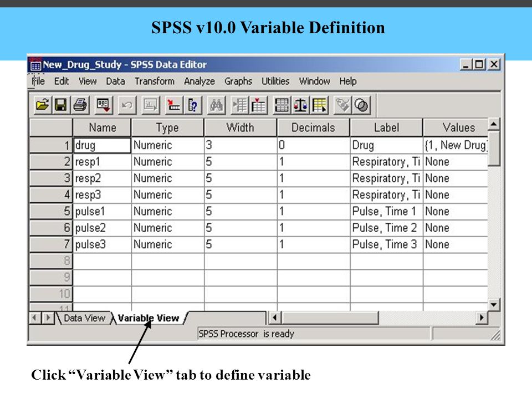Open the Window menu
Image resolution: width=532 pixels, height=399 pixels.
pyautogui.click(x=315, y=81)
